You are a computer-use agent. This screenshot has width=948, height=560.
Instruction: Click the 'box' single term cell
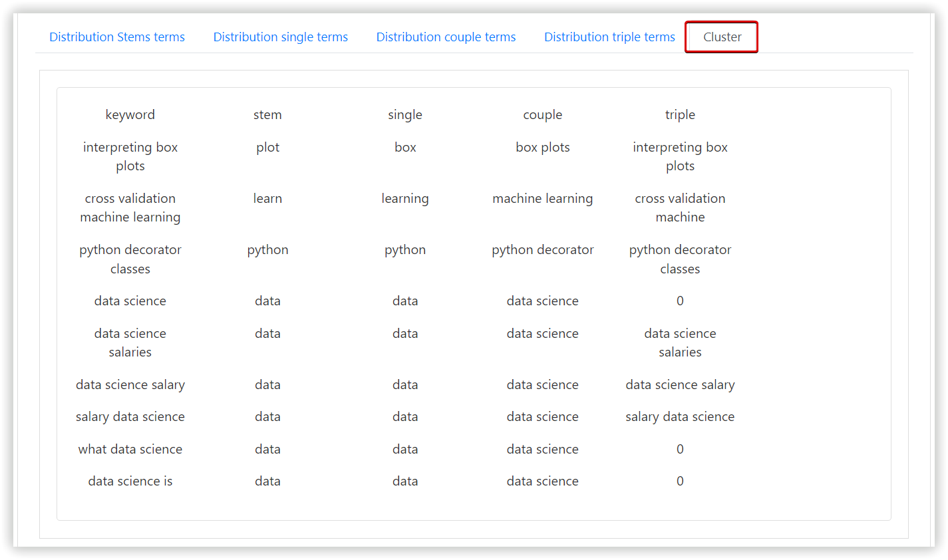click(x=405, y=148)
